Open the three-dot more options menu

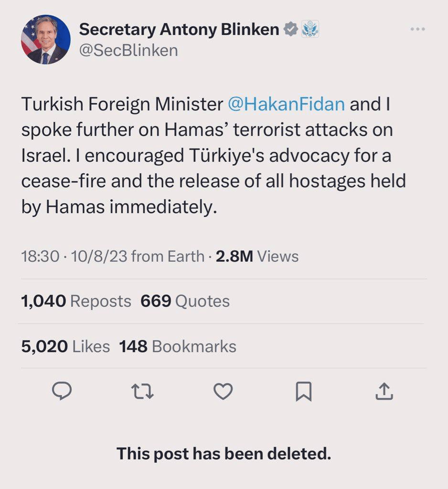pyautogui.click(x=417, y=29)
